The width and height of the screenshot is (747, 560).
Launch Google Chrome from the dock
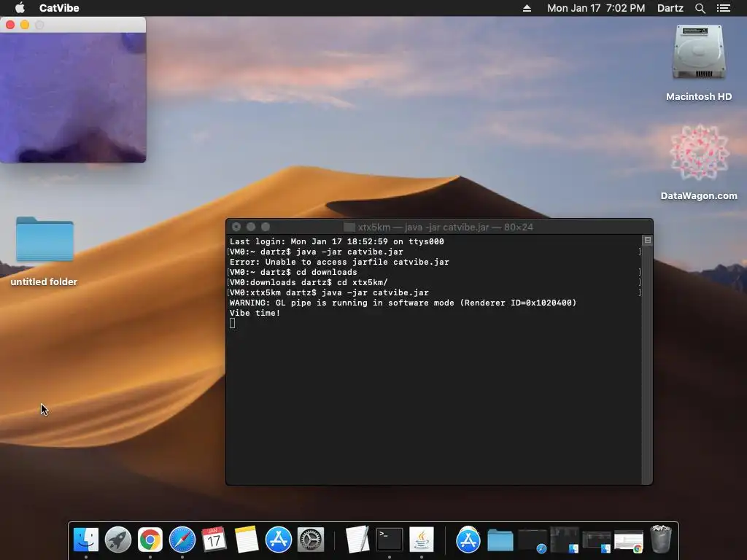[150, 540]
